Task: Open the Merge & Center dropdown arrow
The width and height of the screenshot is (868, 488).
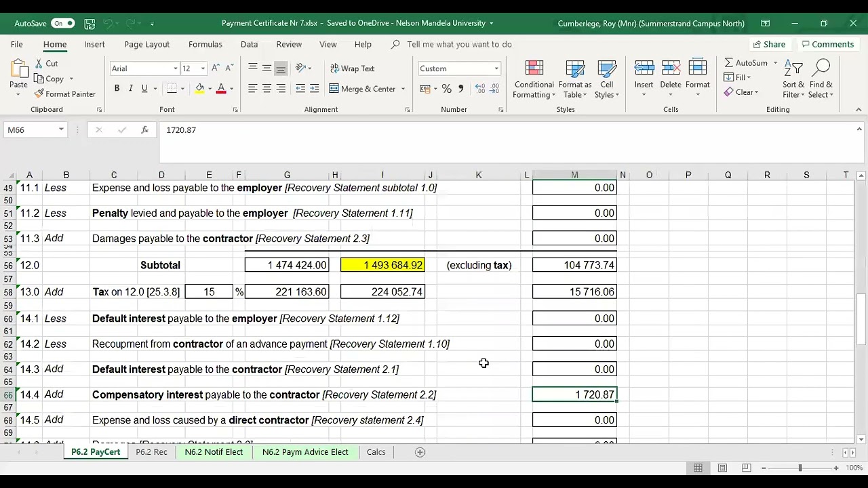Action: (x=403, y=89)
